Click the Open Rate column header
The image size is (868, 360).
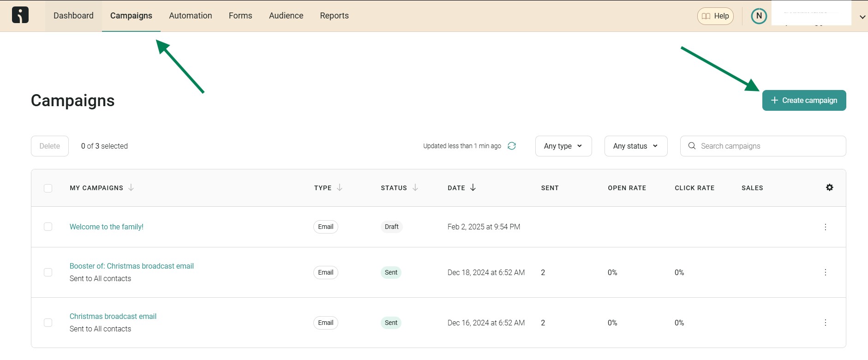[x=627, y=188]
